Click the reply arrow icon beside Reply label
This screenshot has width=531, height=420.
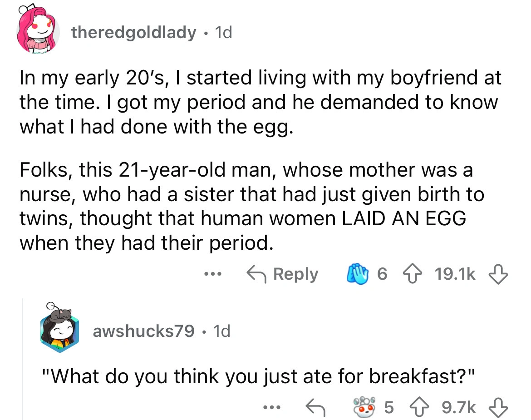[256, 274]
